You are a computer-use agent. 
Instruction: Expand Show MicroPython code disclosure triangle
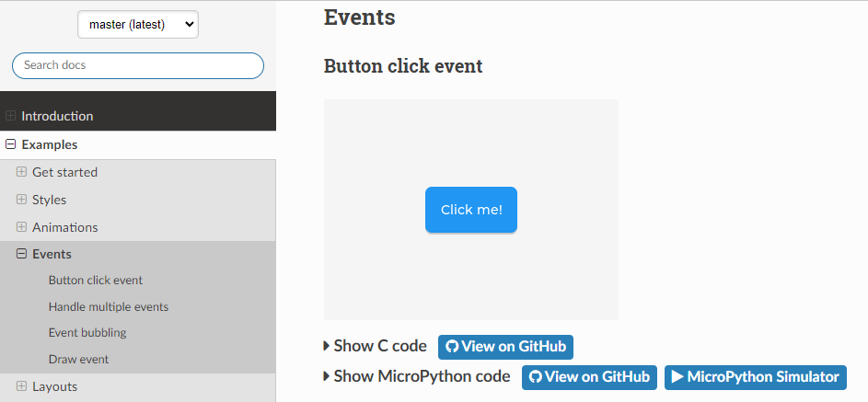[x=327, y=376]
